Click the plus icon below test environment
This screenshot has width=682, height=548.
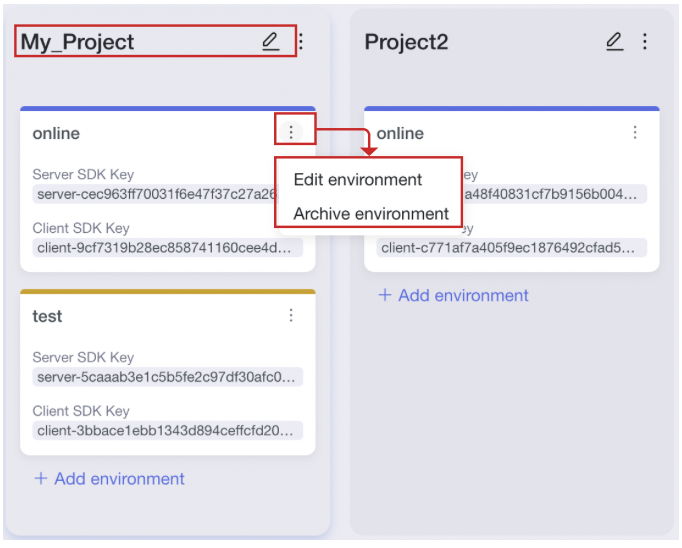click(41, 479)
